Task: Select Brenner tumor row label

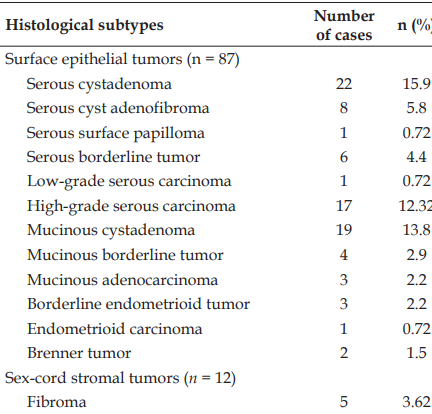Action: click(79, 353)
